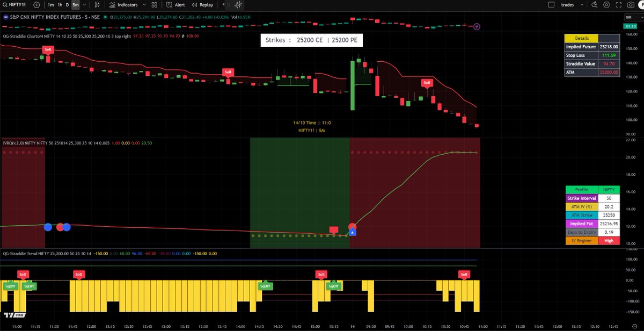Click Stop Loss value 111.59
This screenshot has width=644, height=331.
609,55
